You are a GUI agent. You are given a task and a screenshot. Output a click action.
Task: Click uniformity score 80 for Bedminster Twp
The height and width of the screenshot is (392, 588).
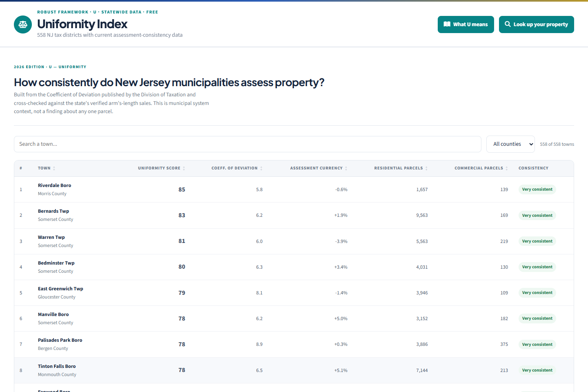pos(182,267)
